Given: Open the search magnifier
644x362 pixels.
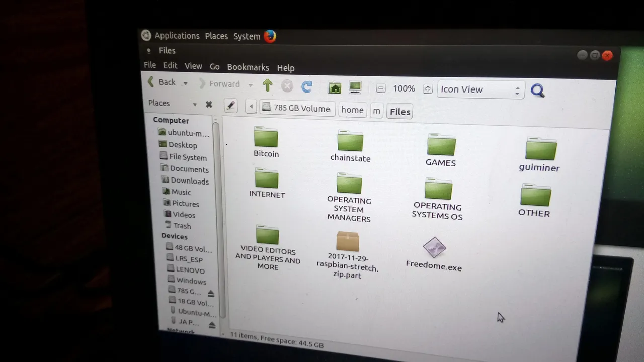Looking at the screenshot, I should point(537,90).
